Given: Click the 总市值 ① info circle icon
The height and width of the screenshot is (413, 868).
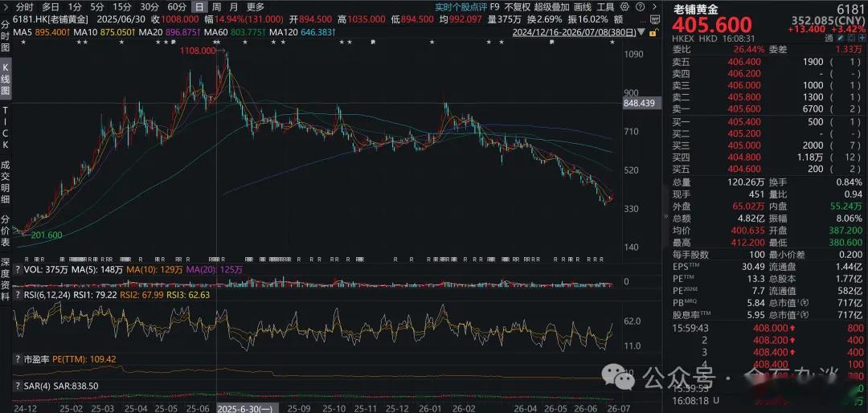Looking at the screenshot, I should [x=804, y=303].
